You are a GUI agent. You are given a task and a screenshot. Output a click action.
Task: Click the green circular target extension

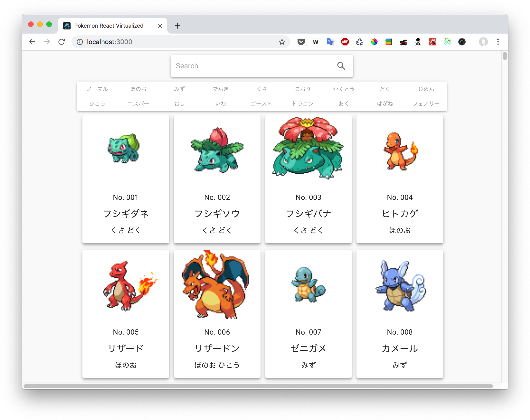click(x=447, y=42)
